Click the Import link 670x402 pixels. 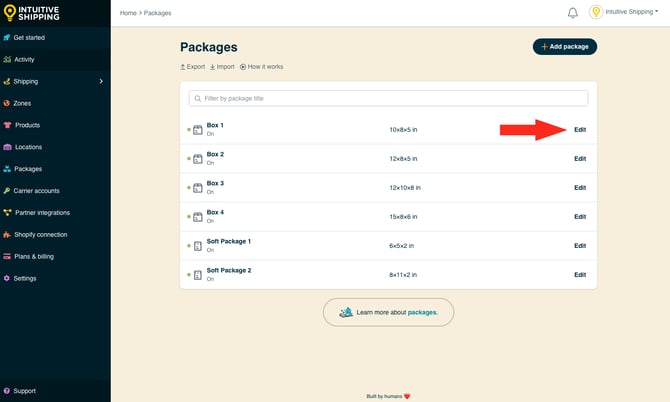(x=222, y=67)
